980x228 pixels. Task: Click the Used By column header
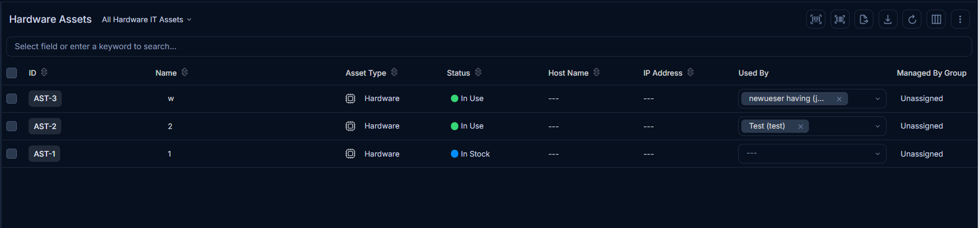[753, 73]
